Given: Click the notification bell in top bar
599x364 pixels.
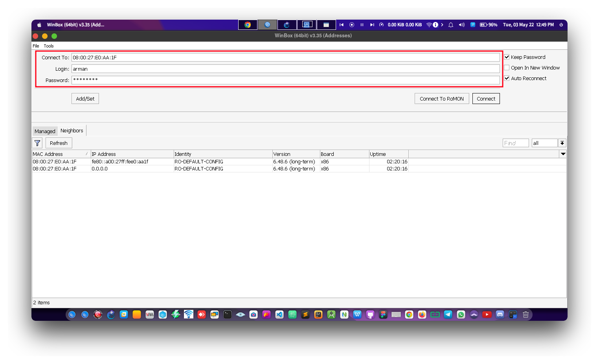Looking at the screenshot, I should coord(451,25).
